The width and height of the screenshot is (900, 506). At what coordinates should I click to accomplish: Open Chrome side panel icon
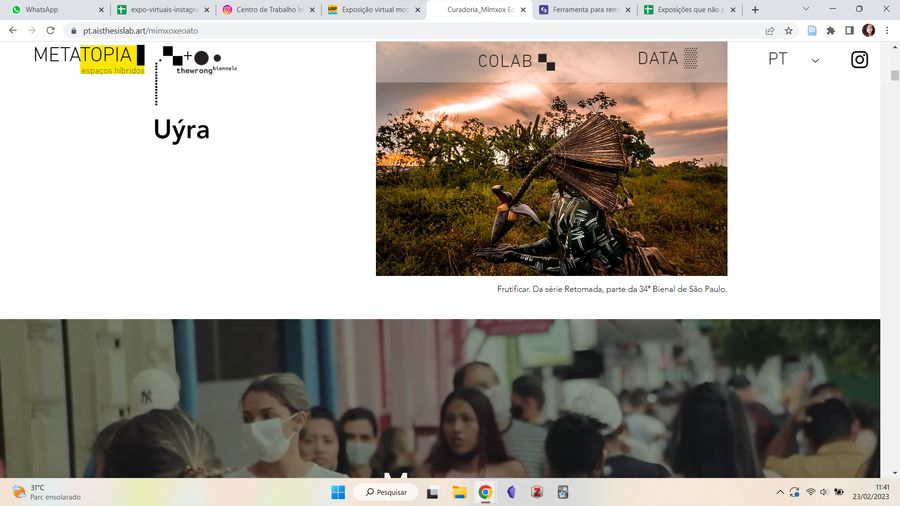849,31
